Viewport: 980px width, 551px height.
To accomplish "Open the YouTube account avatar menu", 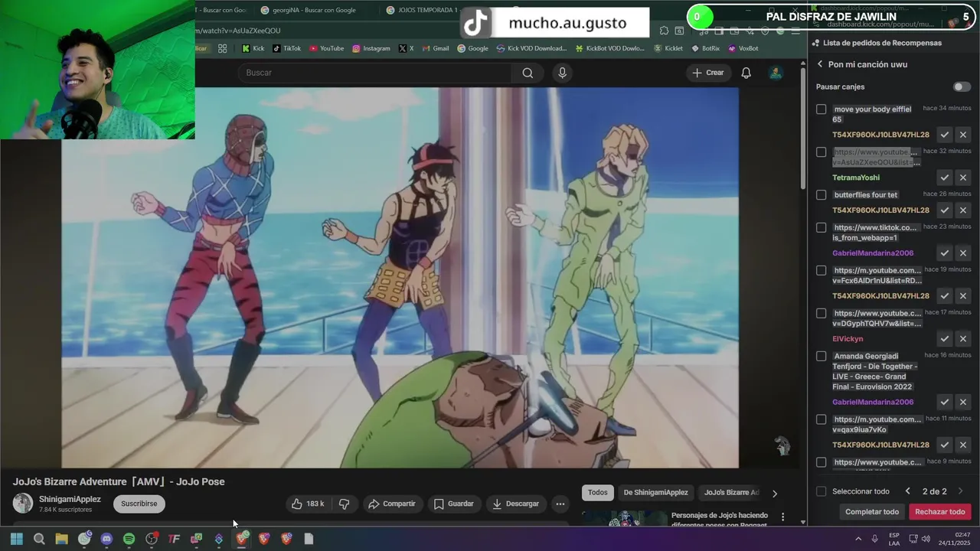I will tap(776, 73).
